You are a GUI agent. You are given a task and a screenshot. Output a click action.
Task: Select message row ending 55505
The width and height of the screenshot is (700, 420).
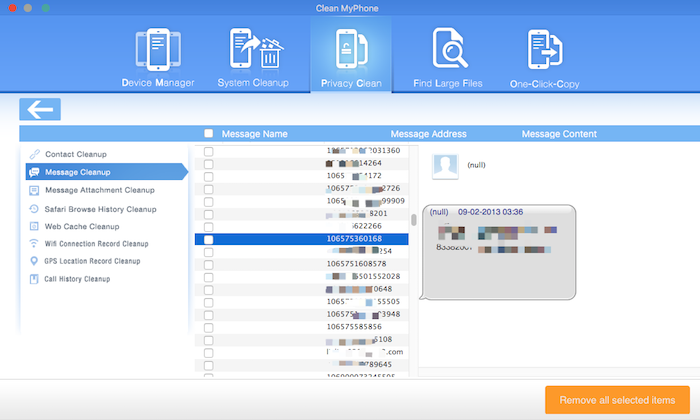point(301,302)
